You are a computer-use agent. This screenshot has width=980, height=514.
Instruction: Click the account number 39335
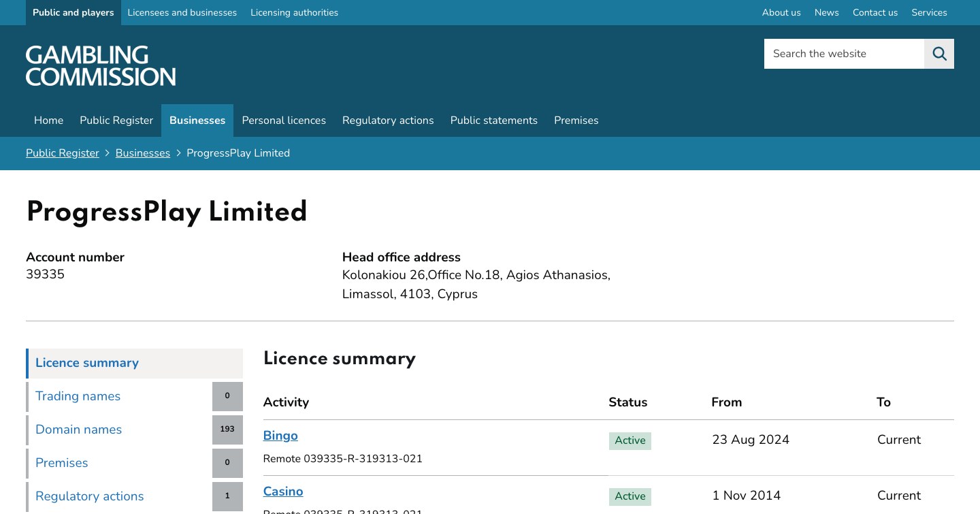click(45, 274)
